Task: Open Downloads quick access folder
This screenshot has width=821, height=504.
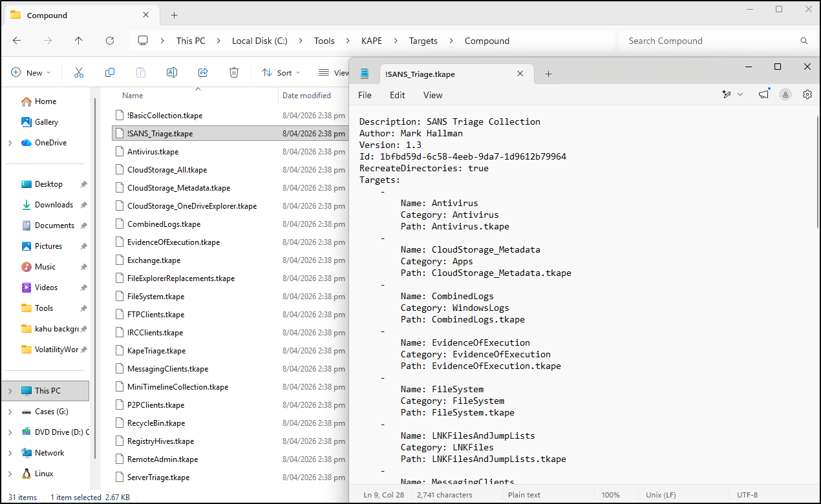Action: (54, 205)
